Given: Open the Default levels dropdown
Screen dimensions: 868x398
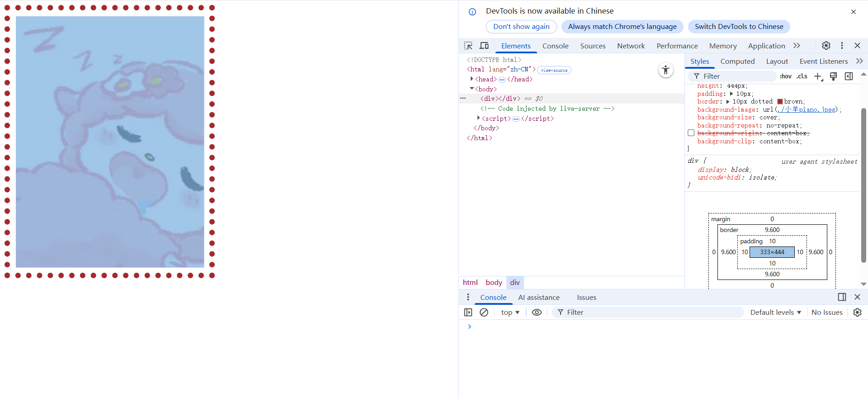Looking at the screenshot, I should coord(776,313).
